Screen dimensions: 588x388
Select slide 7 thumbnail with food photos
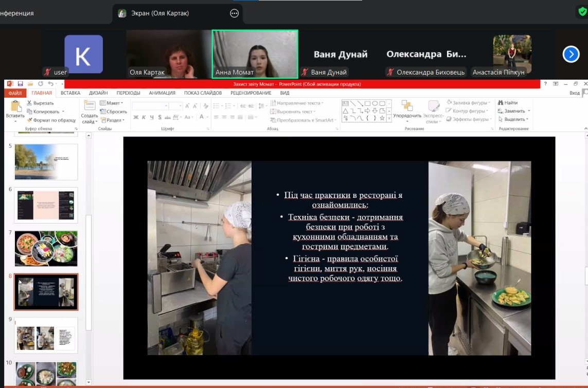46,248
